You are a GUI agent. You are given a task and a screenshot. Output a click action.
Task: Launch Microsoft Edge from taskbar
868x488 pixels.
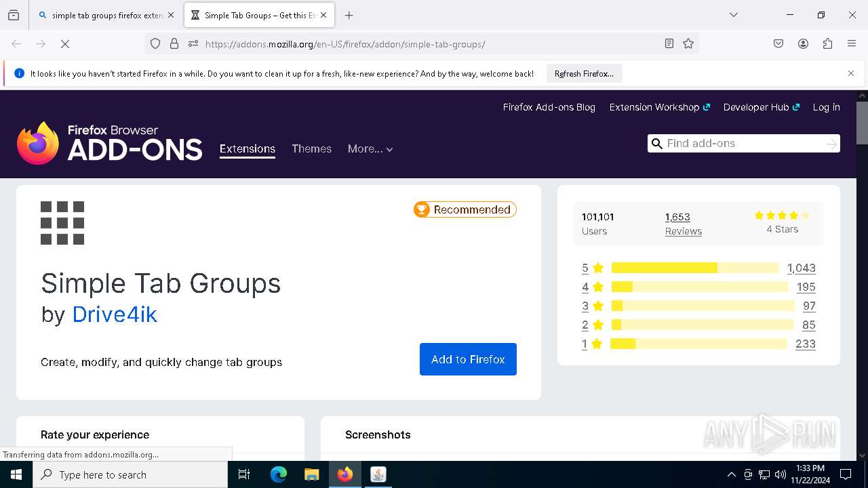point(279,474)
